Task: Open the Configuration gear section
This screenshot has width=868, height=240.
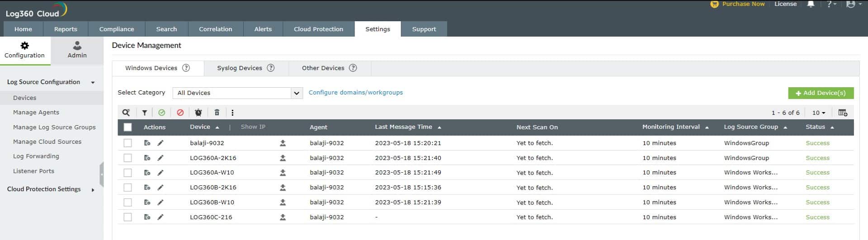Action: [25, 50]
